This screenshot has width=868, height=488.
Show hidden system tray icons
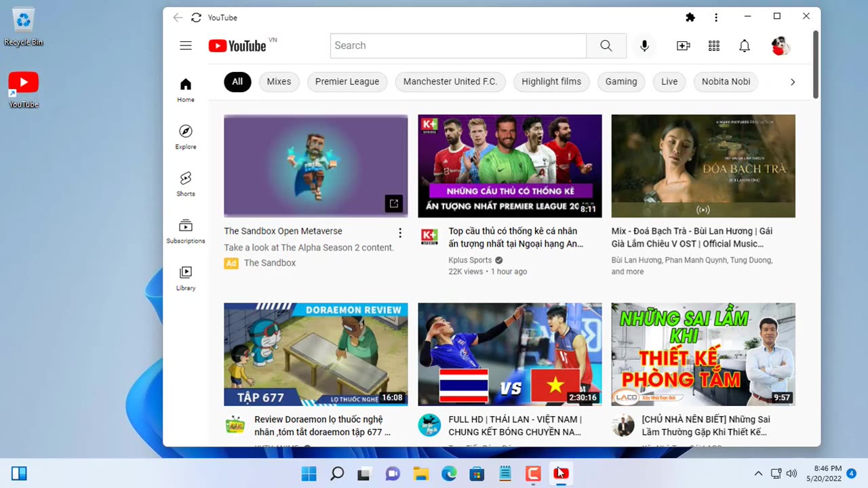pyautogui.click(x=758, y=473)
